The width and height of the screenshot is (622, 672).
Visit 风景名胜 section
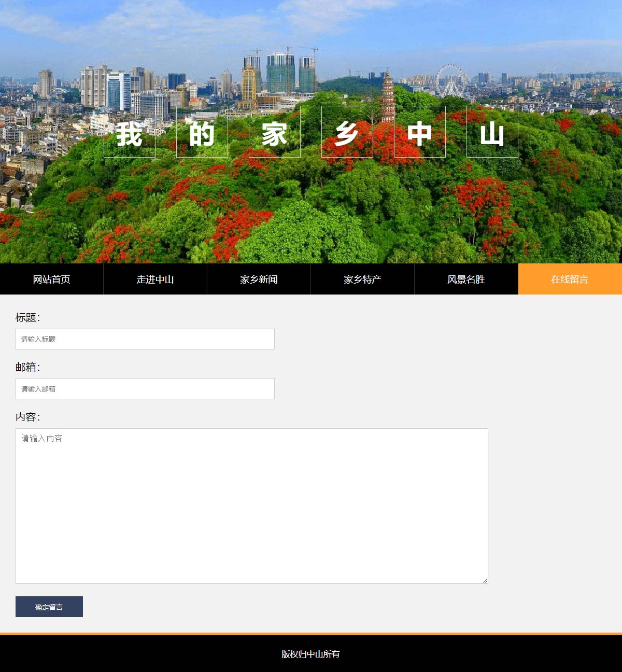(466, 279)
